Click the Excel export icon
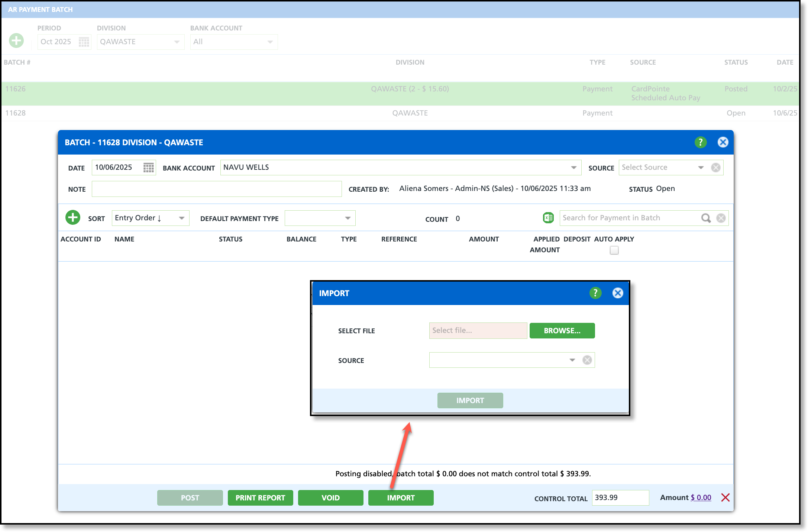Image resolution: width=808 pixels, height=532 pixels. (x=548, y=218)
